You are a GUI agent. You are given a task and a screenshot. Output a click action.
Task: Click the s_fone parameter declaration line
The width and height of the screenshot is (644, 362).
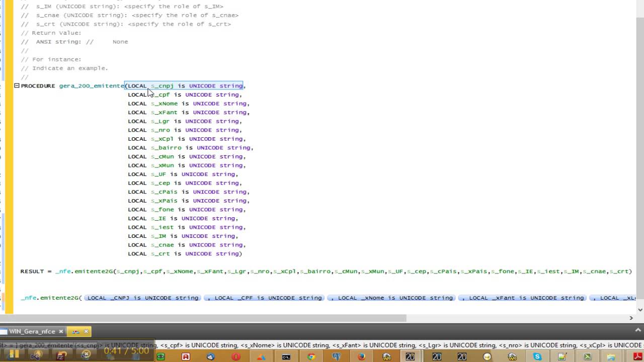pyautogui.click(x=187, y=209)
